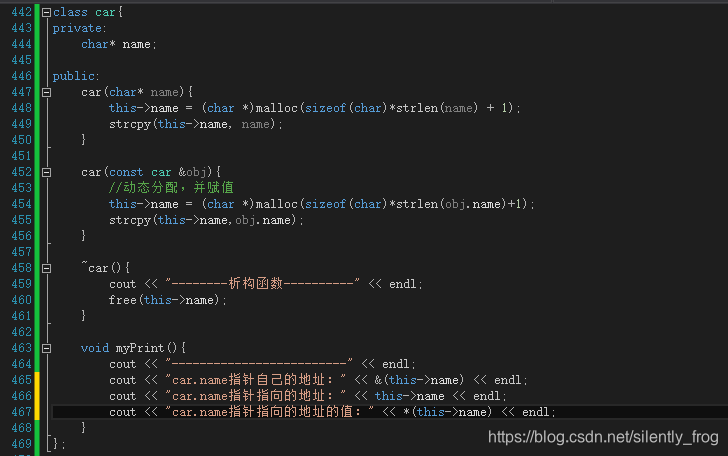Click '*(this->name)' expression on line 467
Screen dimensions: 728x456
pos(448,412)
